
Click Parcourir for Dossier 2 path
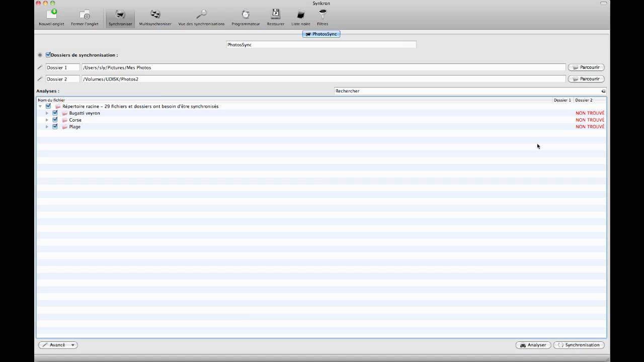click(586, 79)
